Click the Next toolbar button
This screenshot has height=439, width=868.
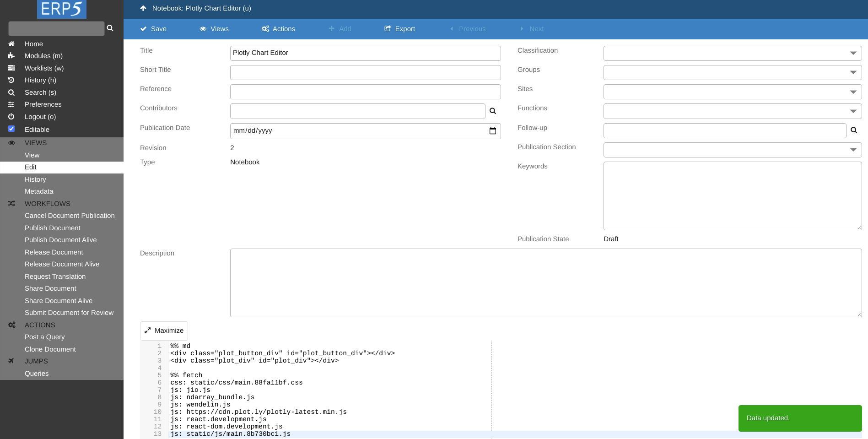click(x=532, y=29)
